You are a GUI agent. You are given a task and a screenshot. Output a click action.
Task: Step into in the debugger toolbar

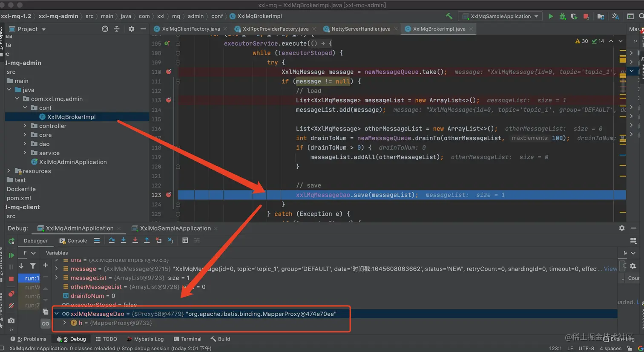(124, 240)
